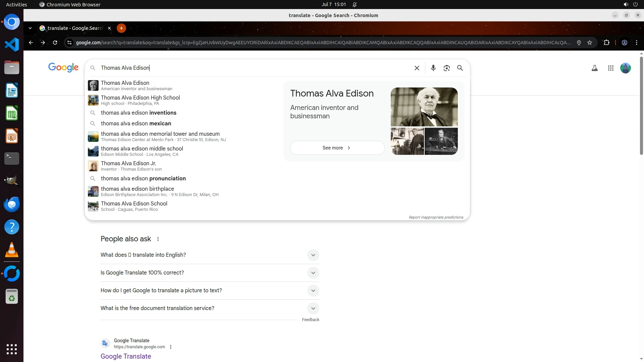Expand the question about translating picture to text
644x362 pixels.
pyautogui.click(x=313, y=291)
